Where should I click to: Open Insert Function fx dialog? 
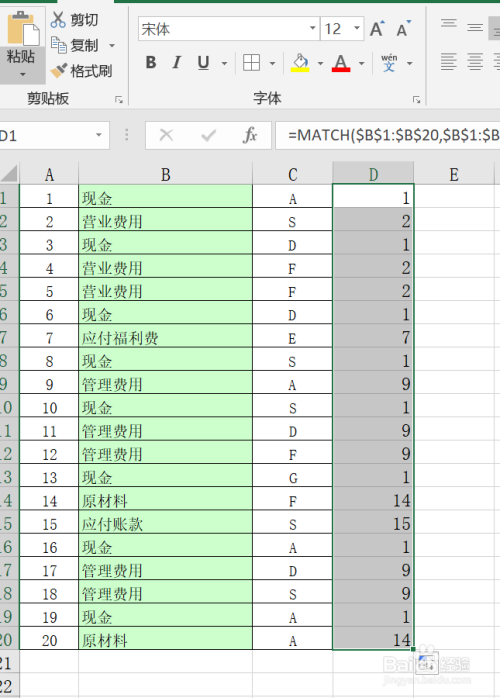(x=250, y=135)
